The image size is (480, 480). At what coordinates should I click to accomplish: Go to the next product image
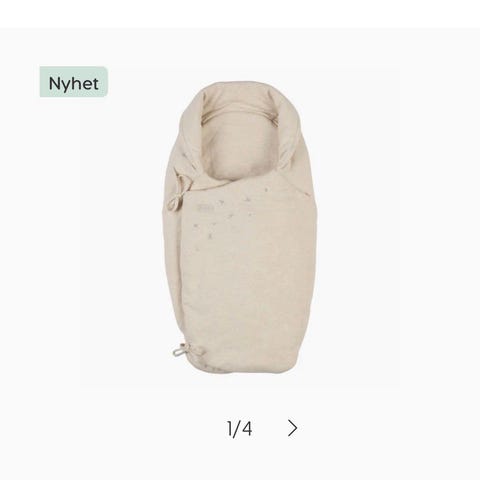click(x=292, y=428)
